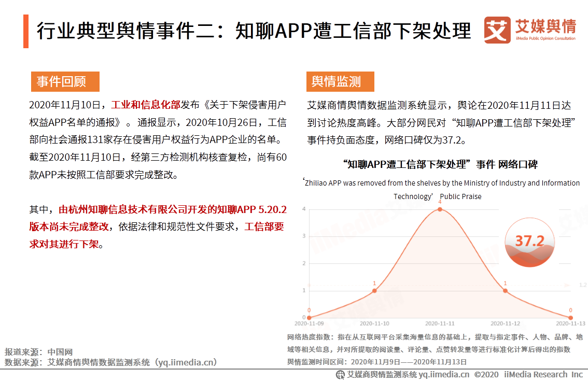
Task: Click the axis label 2020-11-10
Action: tap(374, 323)
